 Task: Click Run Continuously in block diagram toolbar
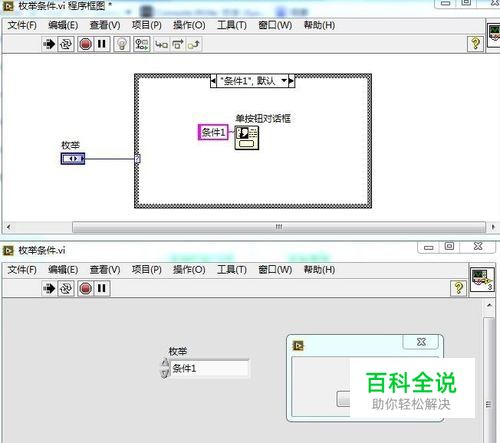pyautogui.click(x=66, y=44)
